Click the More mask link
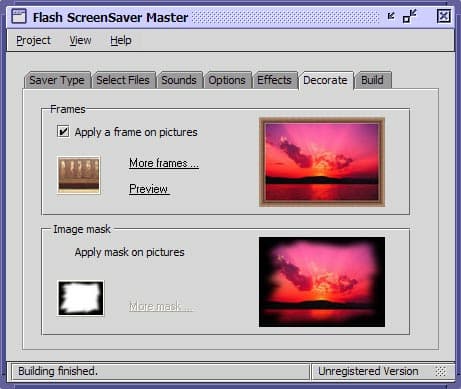The height and width of the screenshot is (389, 461). [x=160, y=306]
